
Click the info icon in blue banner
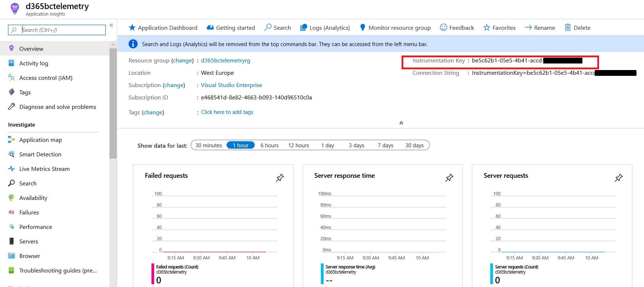133,44
